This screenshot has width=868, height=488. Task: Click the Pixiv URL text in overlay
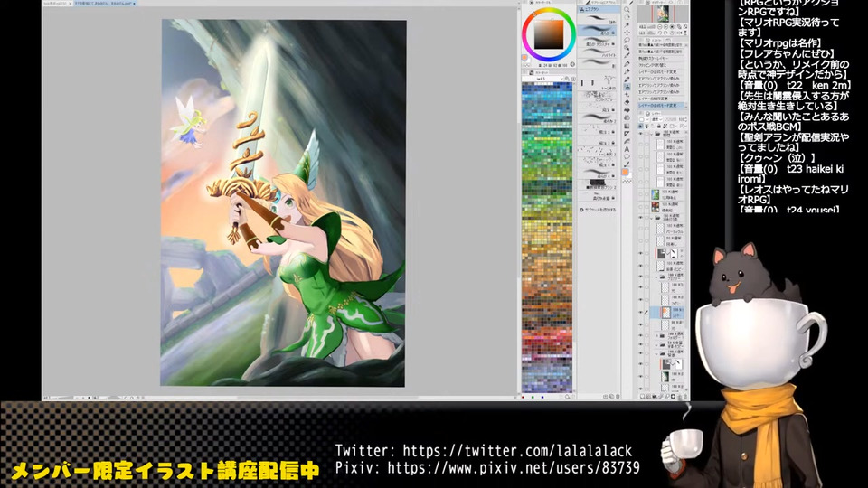point(514,468)
